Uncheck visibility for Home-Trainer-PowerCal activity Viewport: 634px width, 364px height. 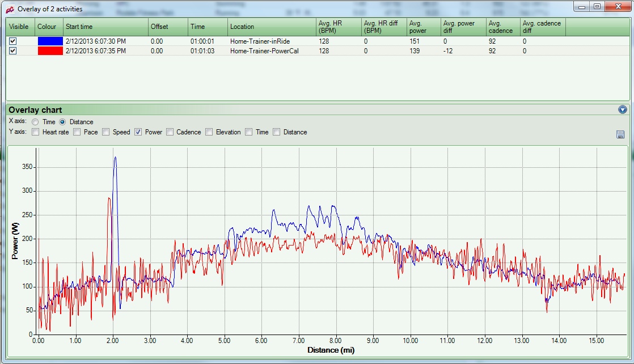[13, 51]
